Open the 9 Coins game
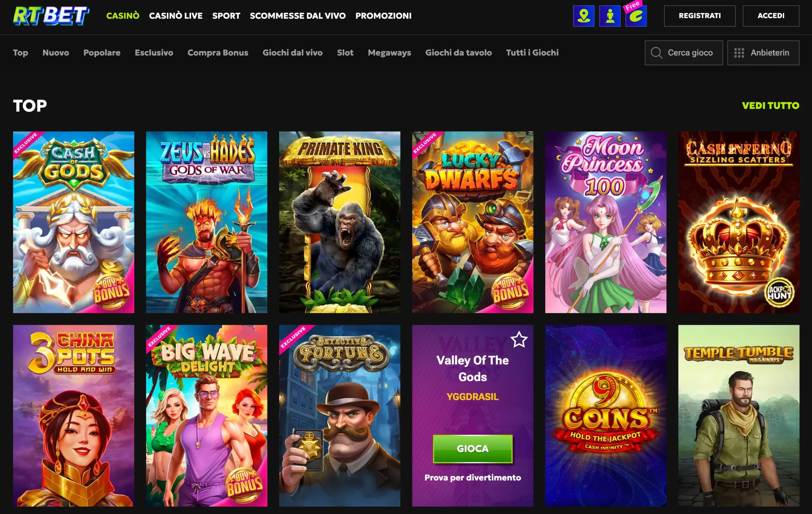 point(606,415)
